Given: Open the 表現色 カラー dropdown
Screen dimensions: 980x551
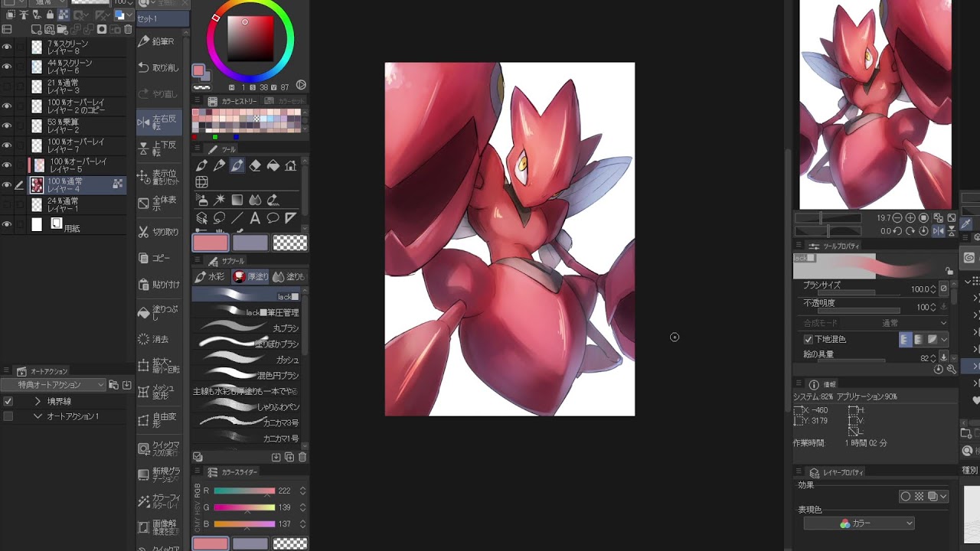Looking at the screenshot, I should [859, 523].
